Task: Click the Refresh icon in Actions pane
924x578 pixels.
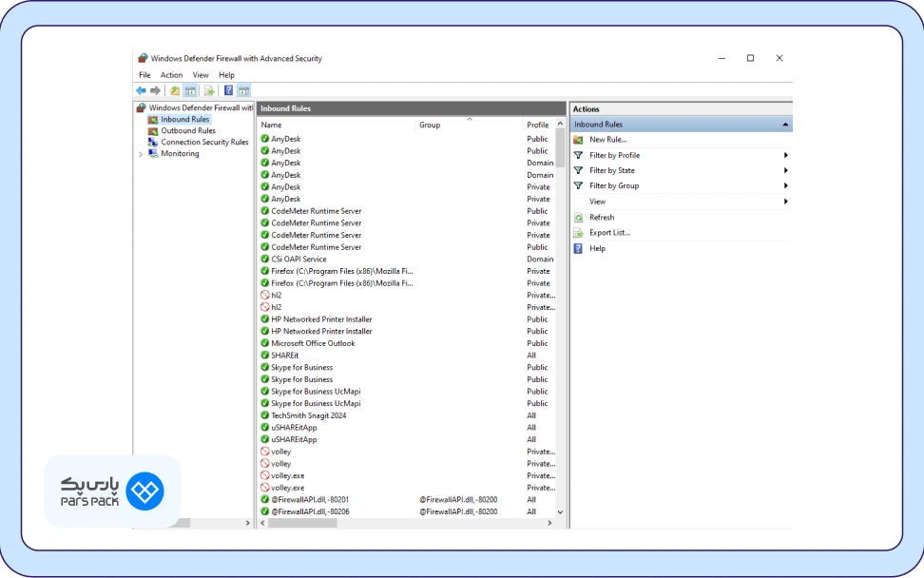Action: (578, 218)
